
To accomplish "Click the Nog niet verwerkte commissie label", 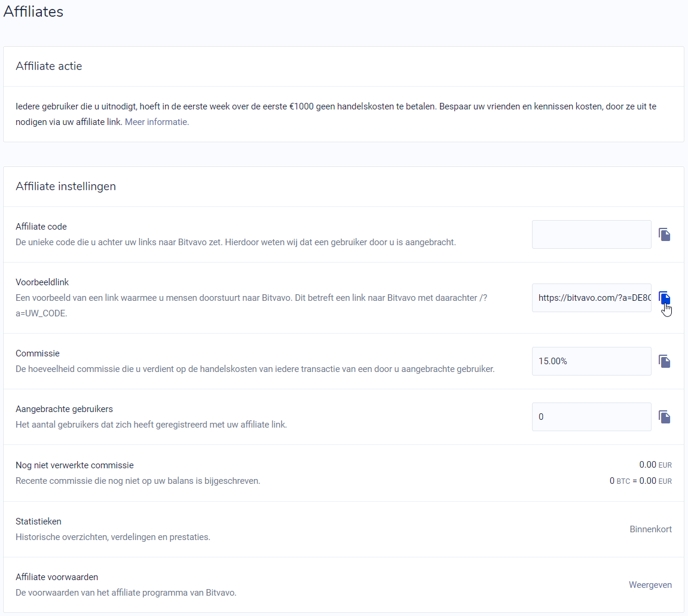I will pyautogui.click(x=75, y=465).
